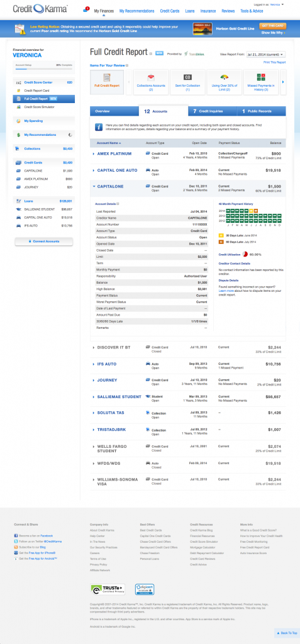
Task: Click the Twitter icon in footer
Action: point(16,541)
